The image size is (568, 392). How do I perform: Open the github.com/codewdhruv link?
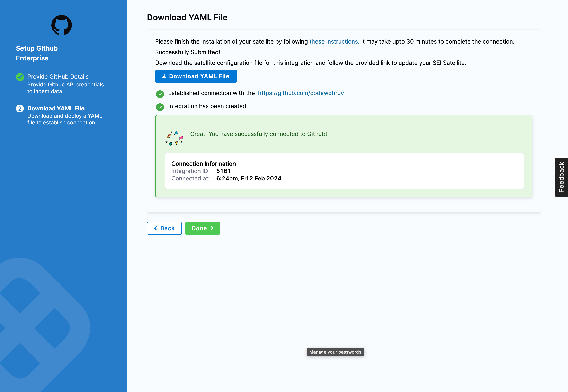click(301, 93)
